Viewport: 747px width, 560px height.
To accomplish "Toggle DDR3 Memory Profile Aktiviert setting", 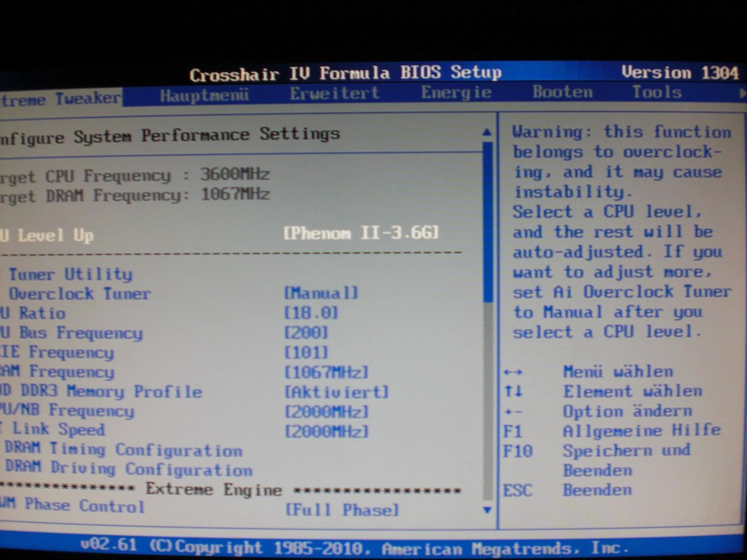I will coord(336,392).
